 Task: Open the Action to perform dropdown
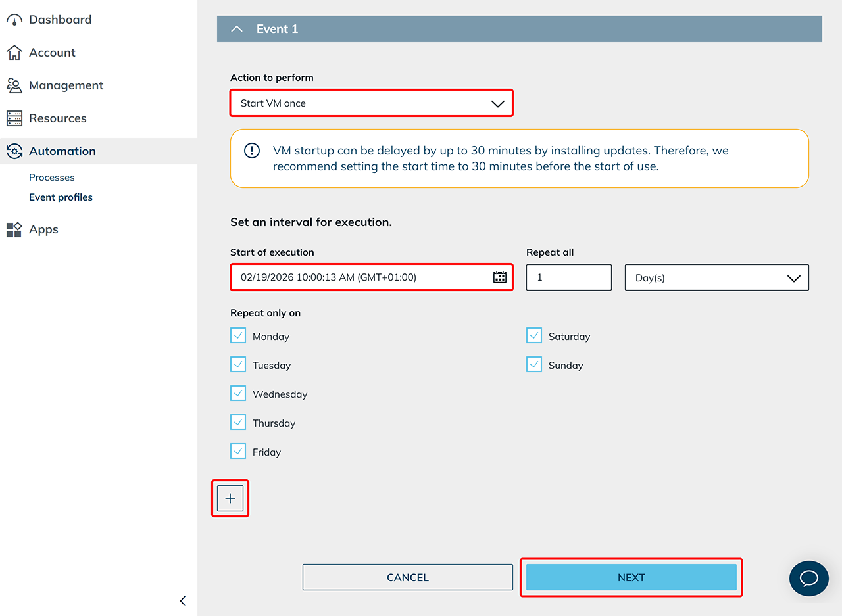pos(371,103)
